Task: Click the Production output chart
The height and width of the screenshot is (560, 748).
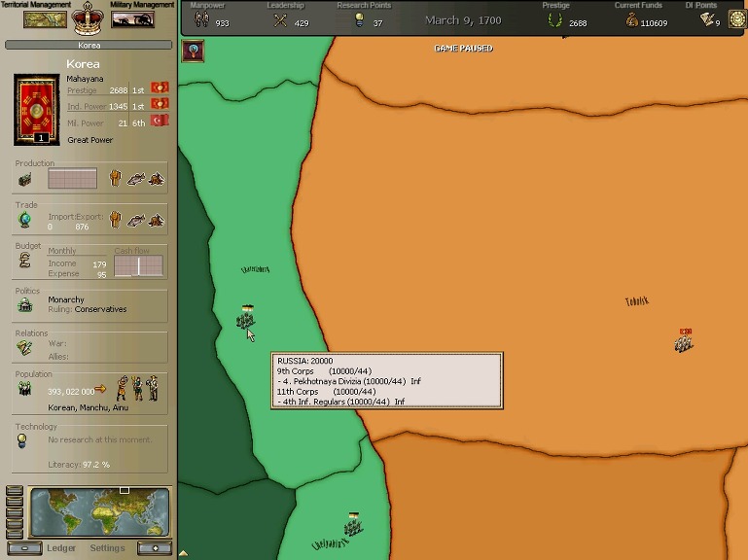Action: (73, 178)
